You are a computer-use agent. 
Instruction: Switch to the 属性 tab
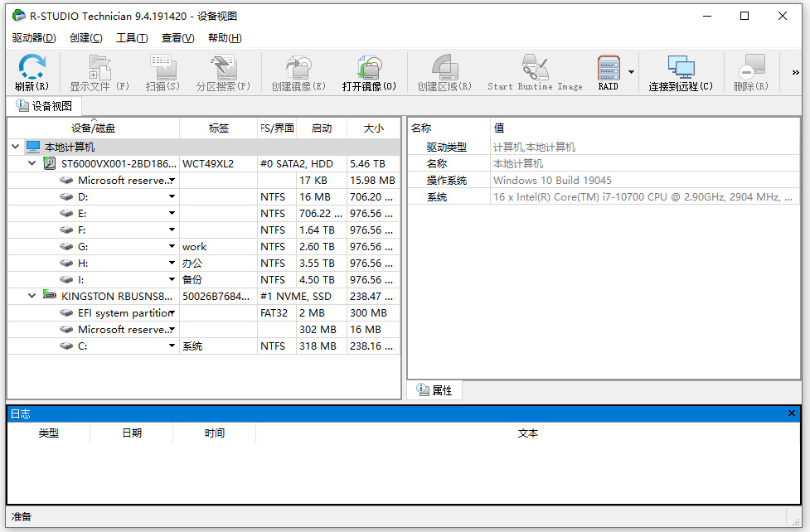coord(434,389)
